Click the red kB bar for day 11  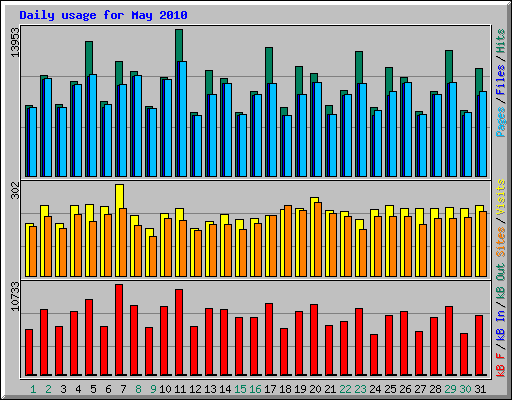click(179, 332)
